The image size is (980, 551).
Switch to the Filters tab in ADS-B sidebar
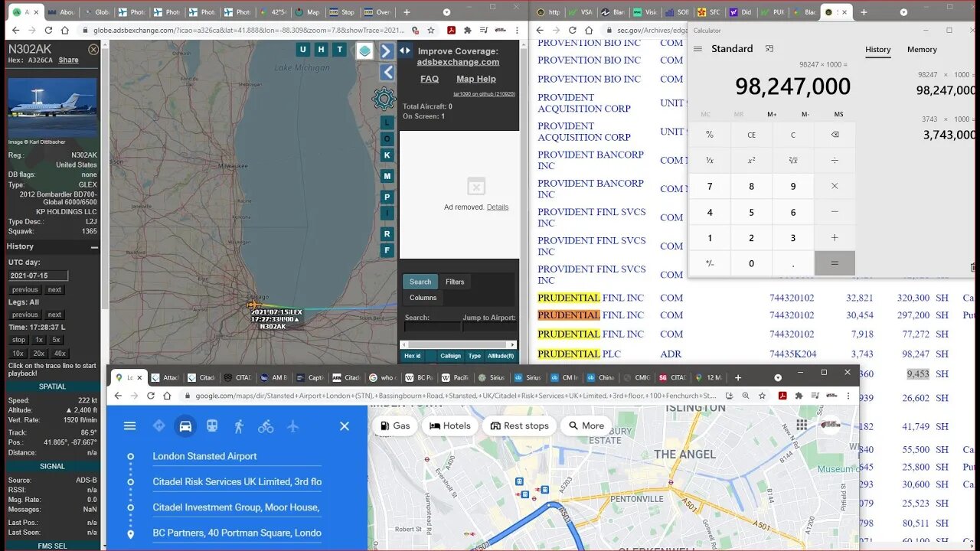click(x=455, y=282)
